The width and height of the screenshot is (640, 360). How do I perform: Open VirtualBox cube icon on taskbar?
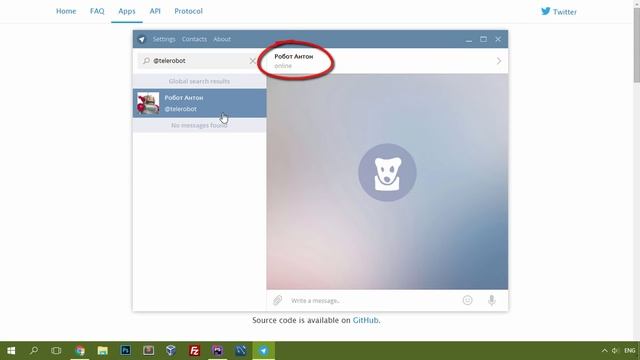click(171, 350)
